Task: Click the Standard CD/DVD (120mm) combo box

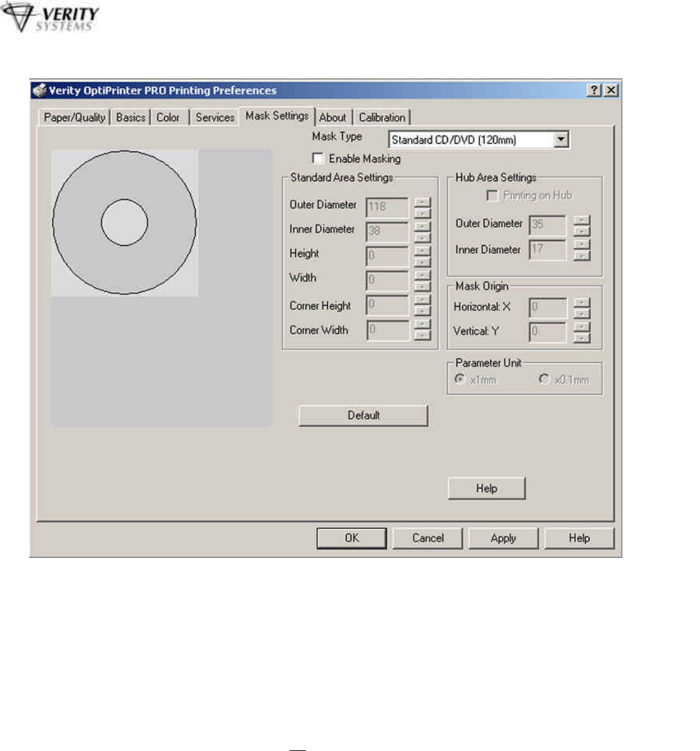Action: (479, 140)
